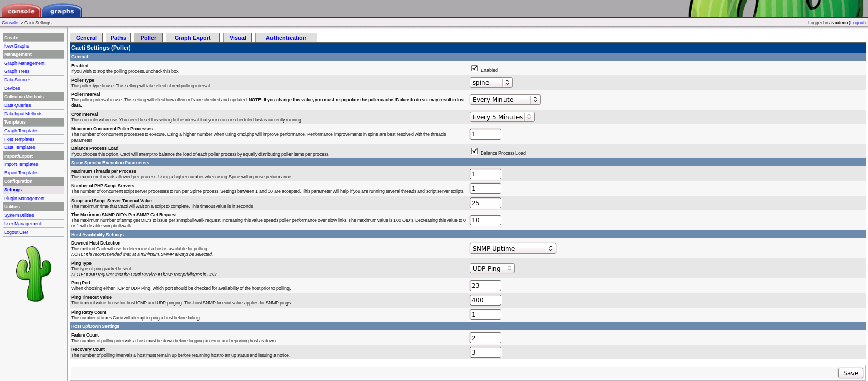Click the Number of PHP Script Servers field

point(485,188)
